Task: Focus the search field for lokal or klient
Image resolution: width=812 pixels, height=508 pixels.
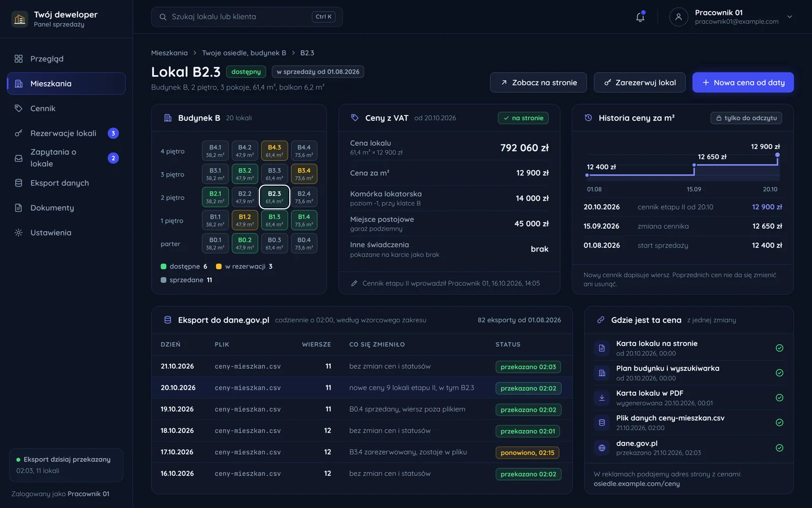Action: [x=247, y=17]
